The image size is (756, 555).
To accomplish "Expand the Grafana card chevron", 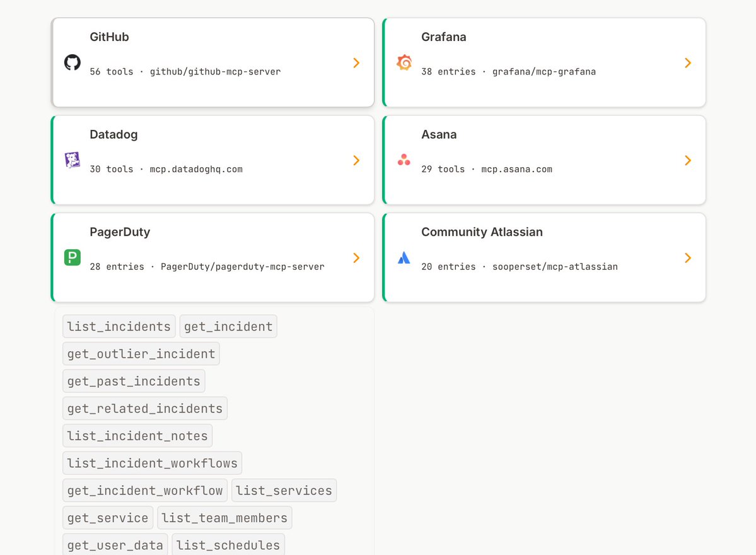I will pos(688,62).
